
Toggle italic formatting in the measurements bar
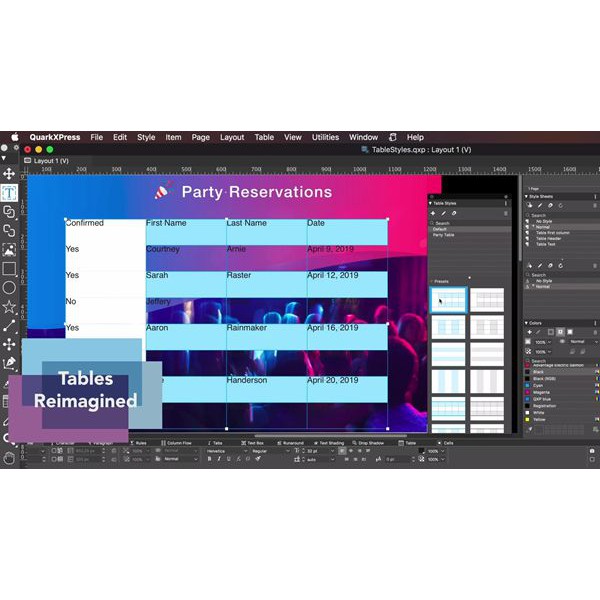(x=220, y=460)
